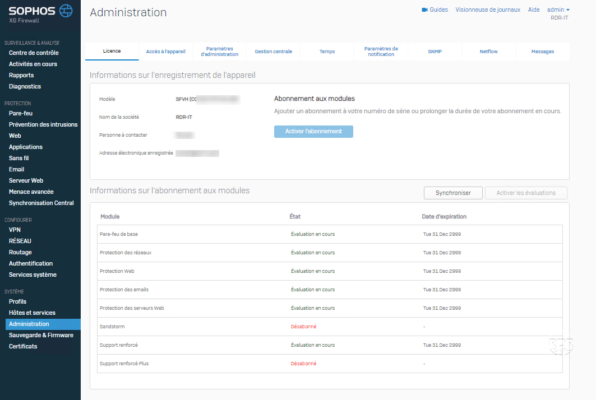Click the Pare-feu de base module row
This screenshot has height=400, width=596.
(x=330, y=234)
